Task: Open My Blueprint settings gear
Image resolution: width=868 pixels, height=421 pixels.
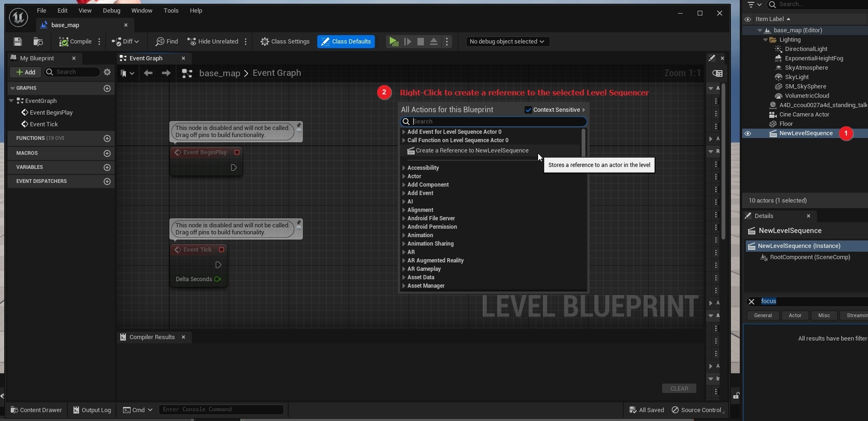Action: pos(107,72)
